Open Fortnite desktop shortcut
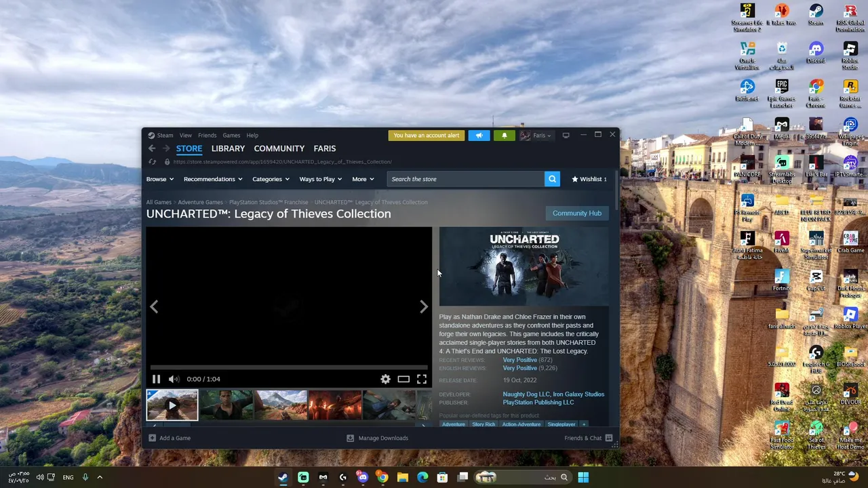The image size is (868, 488). 781,281
